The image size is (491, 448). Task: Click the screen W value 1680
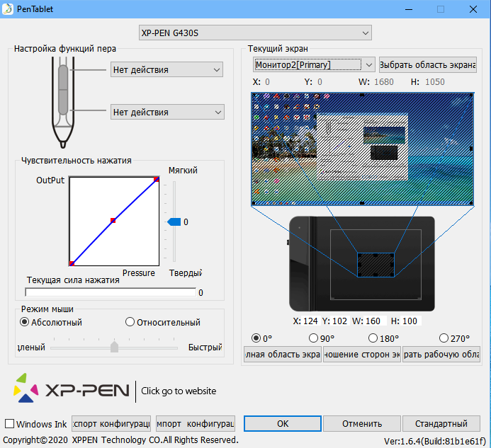pos(384,81)
